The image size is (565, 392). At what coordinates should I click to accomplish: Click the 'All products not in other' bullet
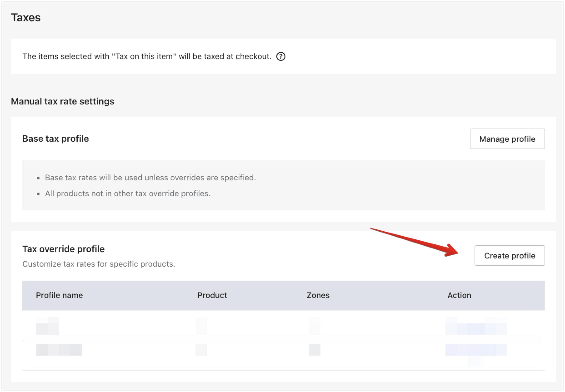[127, 194]
